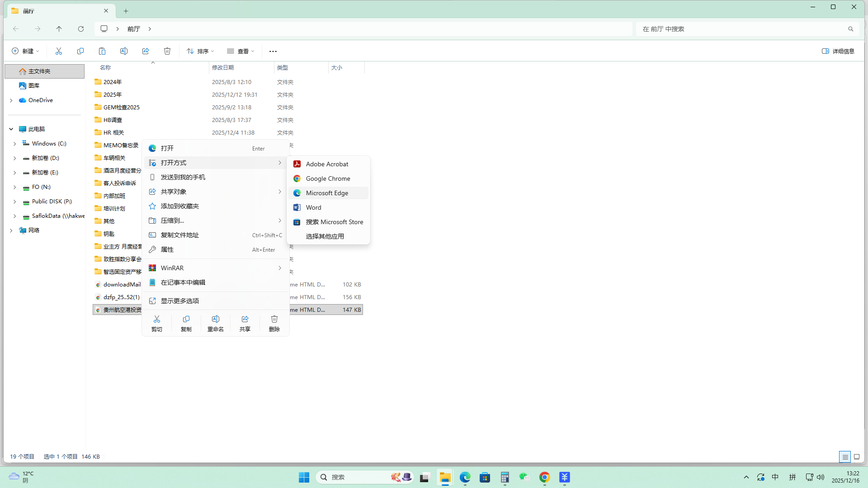868x488 pixels.
Task: Refresh the current folder view
Action: (x=81, y=29)
